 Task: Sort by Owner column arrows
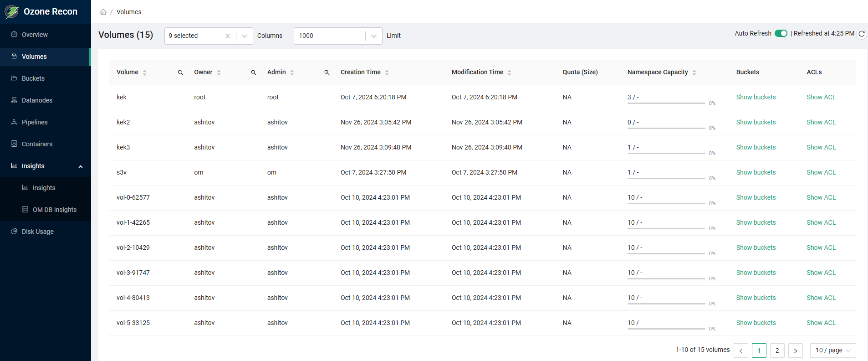coord(219,72)
